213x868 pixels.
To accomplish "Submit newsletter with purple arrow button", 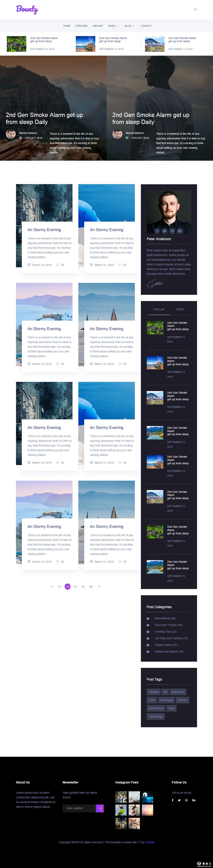I will [100, 808].
